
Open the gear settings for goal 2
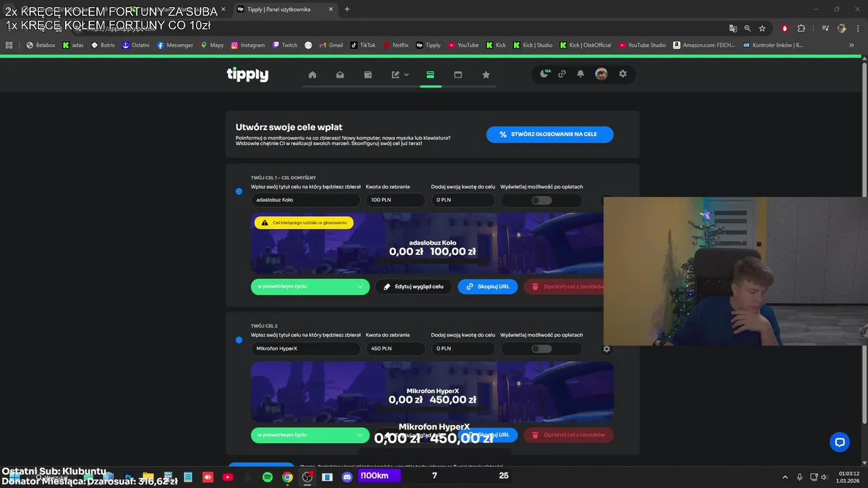tap(606, 349)
